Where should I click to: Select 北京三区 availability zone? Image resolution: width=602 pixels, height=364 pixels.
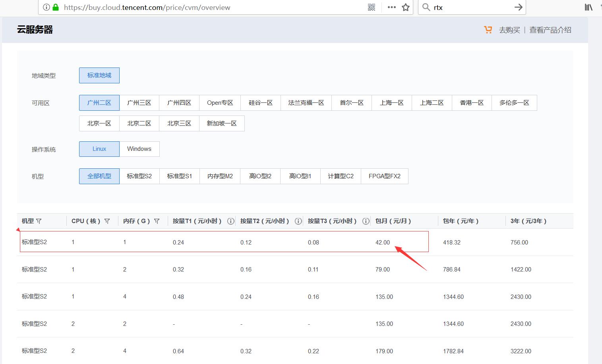[x=179, y=123]
